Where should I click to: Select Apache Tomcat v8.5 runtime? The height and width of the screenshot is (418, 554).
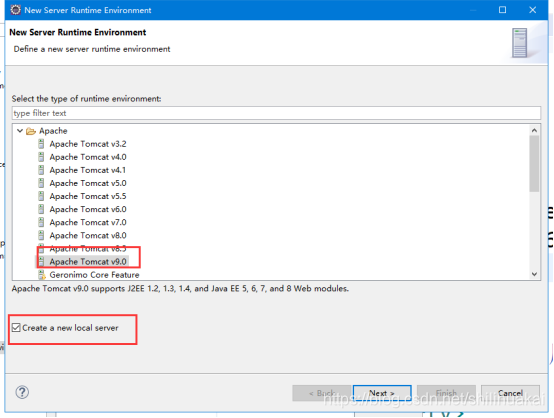point(88,249)
